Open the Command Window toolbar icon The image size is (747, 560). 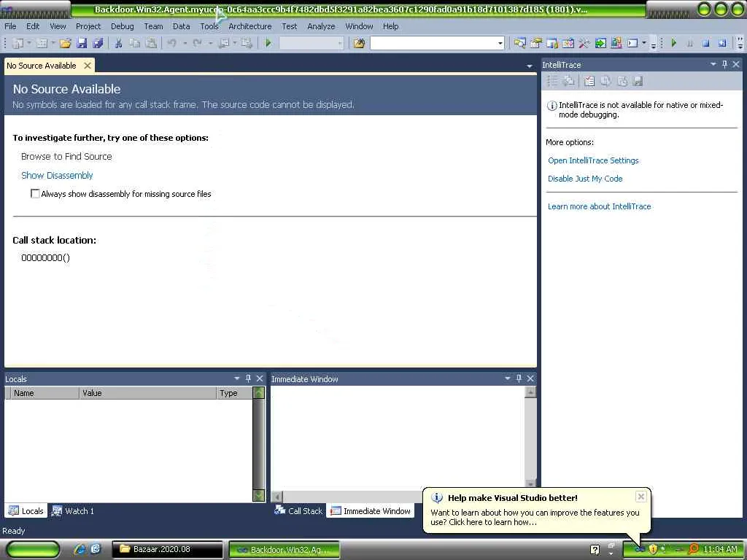click(x=632, y=43)
